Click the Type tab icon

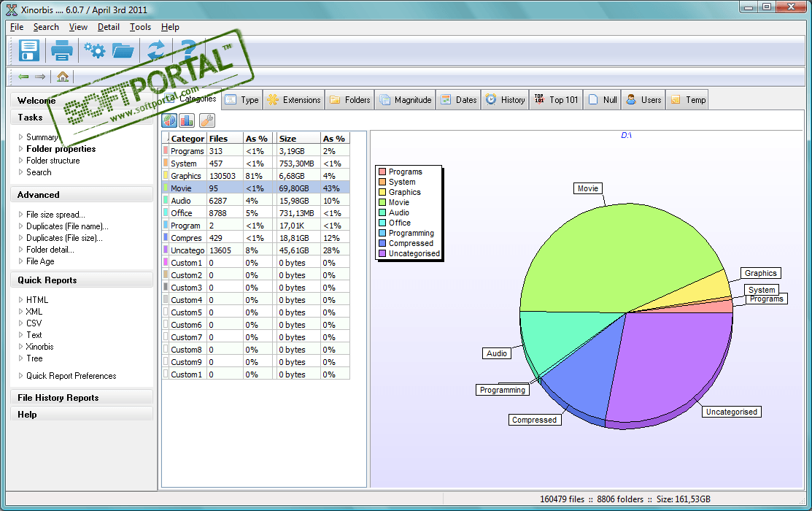(x=231, y=99)
